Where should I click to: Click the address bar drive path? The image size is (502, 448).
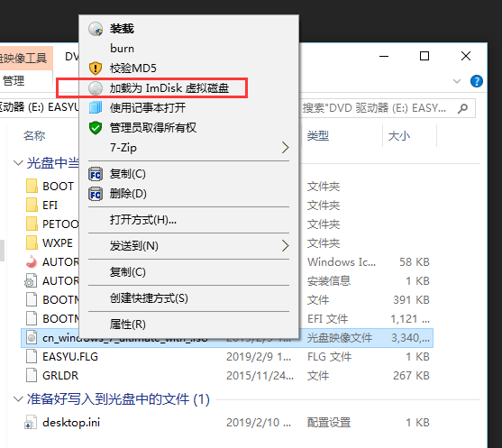pos(40,107)
